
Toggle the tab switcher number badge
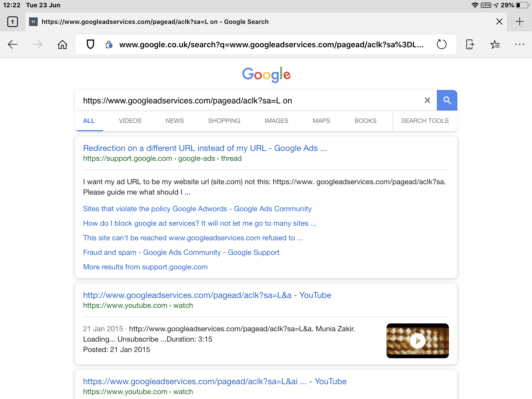(12, 22)
